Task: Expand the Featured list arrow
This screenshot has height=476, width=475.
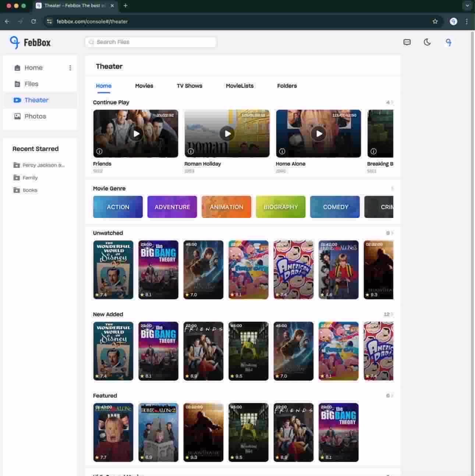Action: click(392, 396)
